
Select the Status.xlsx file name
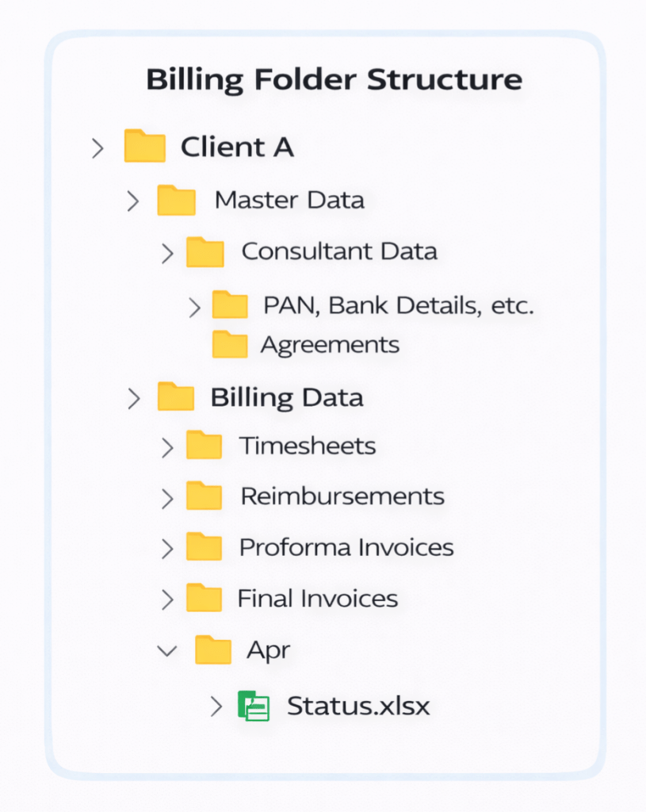tap(358, 706)
